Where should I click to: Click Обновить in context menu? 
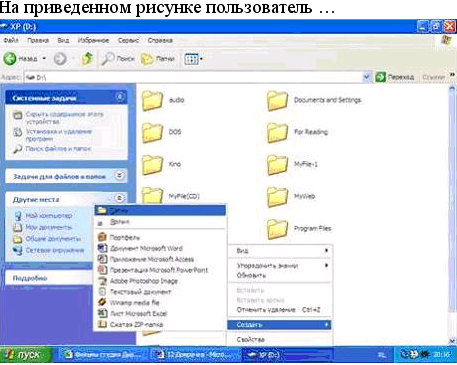(280, 275)
